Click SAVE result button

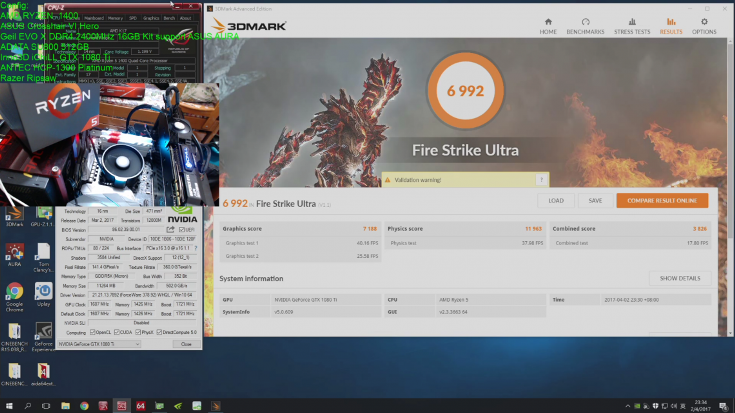(x=595, y=201)
